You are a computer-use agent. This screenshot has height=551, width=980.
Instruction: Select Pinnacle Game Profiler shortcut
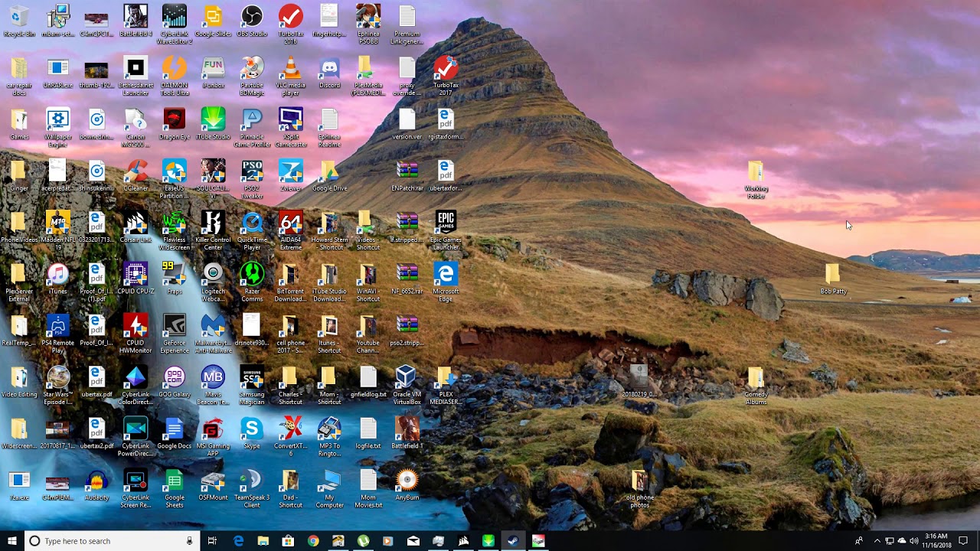252,128
